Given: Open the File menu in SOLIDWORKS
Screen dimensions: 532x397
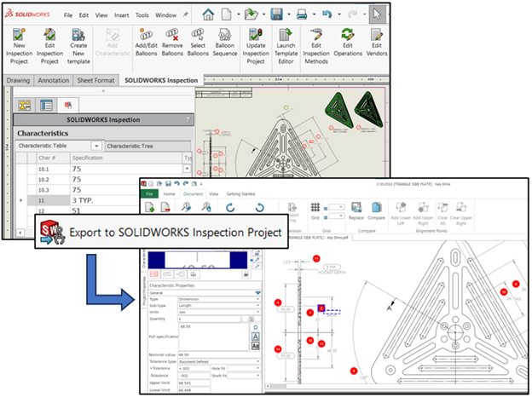Looking at the screenshot, I should (x=68, y=15).
